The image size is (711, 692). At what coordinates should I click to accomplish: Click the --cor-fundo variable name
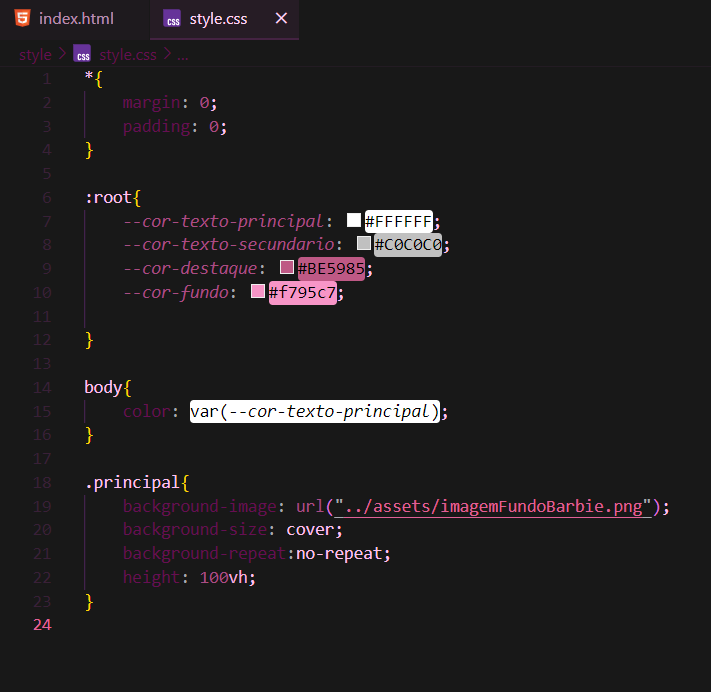coord(176,293)
